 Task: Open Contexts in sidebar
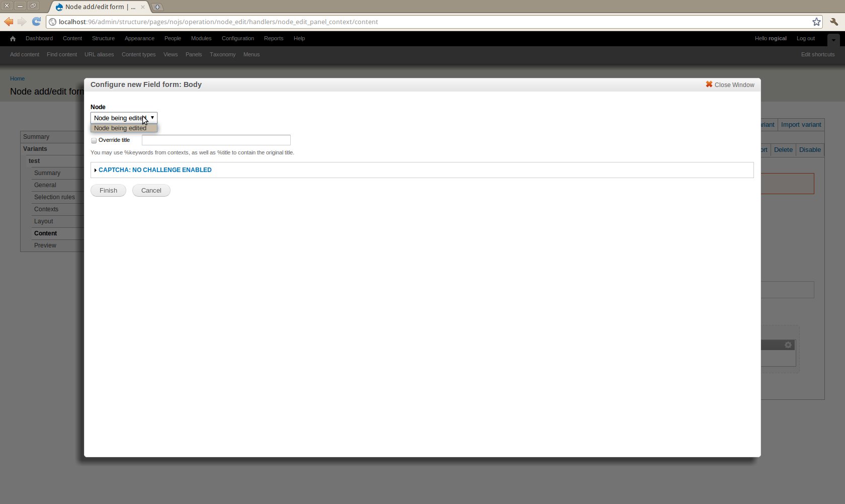(46, 209)
